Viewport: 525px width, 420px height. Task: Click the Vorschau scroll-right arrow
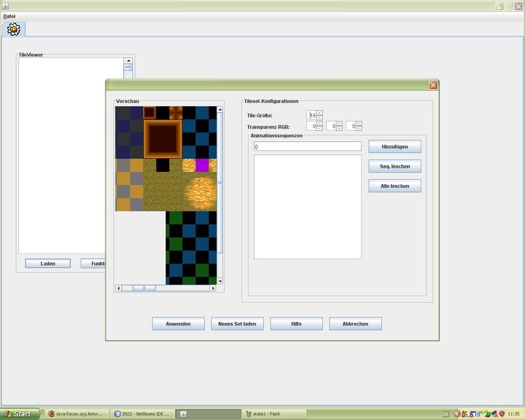213,288
